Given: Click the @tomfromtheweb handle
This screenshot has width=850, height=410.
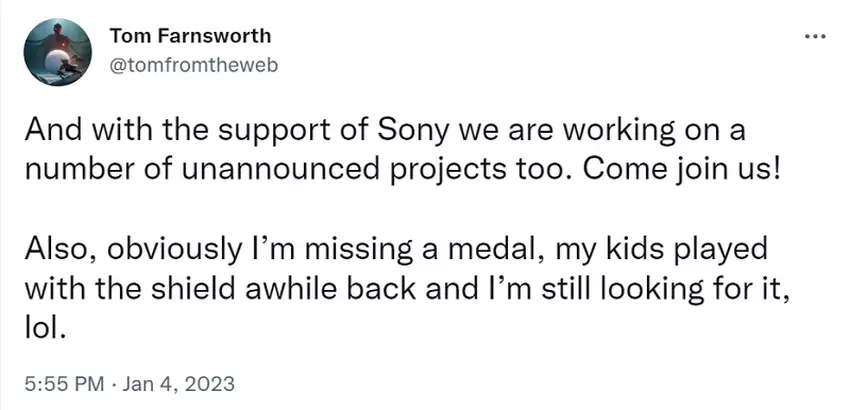Looking at the screenshot, I should [193, 64].
